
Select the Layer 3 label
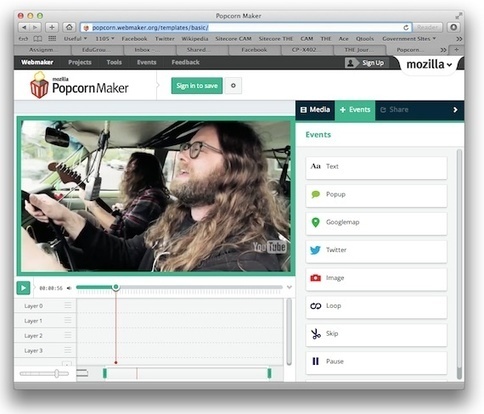click(33, 350)
